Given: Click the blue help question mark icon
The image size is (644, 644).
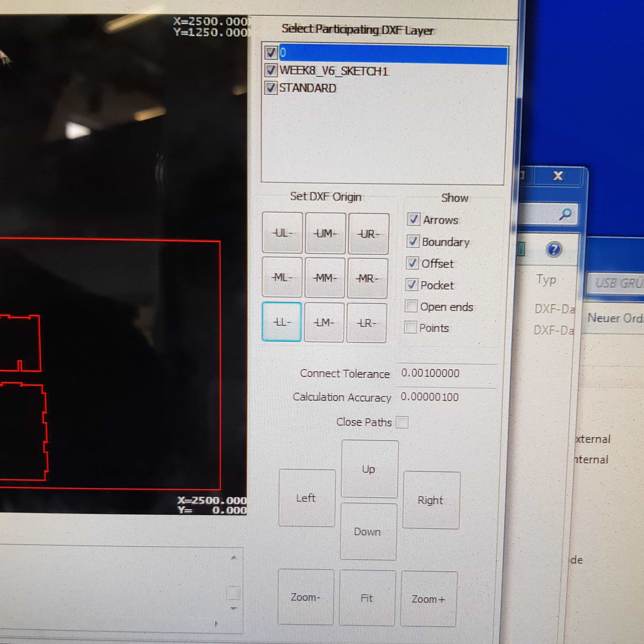Looking at the screenshot, I should tap(554, 249).
